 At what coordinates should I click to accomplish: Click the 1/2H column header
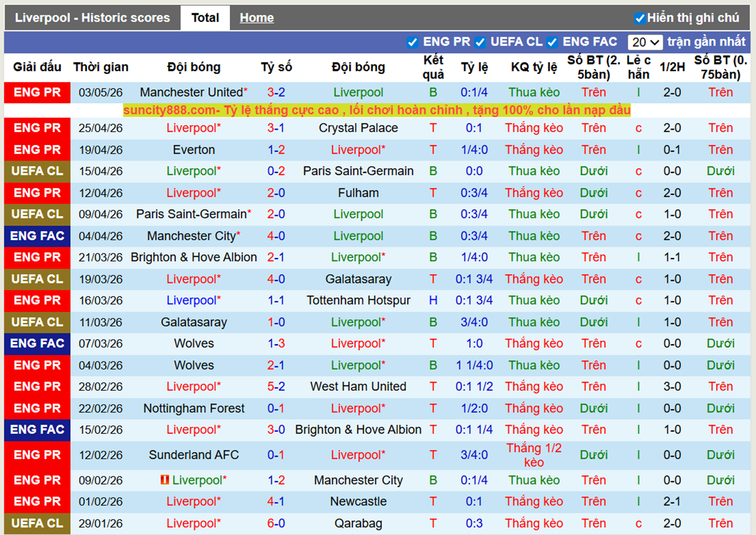point(672,67)
